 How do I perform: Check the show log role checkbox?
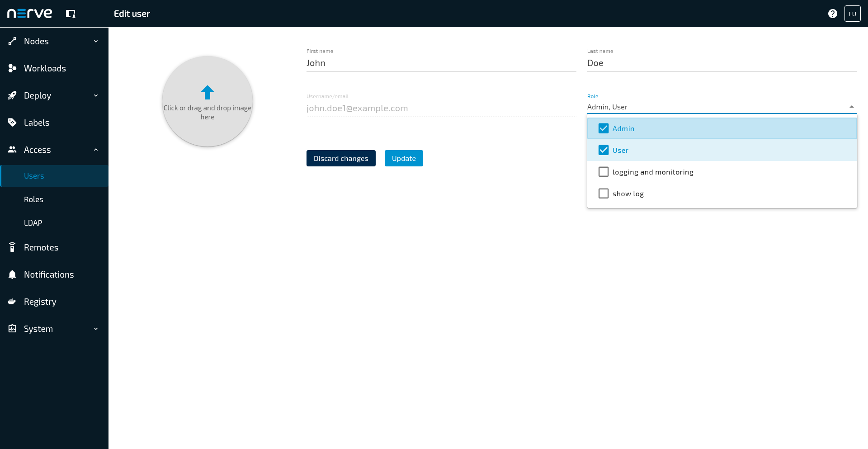(604, 194)
